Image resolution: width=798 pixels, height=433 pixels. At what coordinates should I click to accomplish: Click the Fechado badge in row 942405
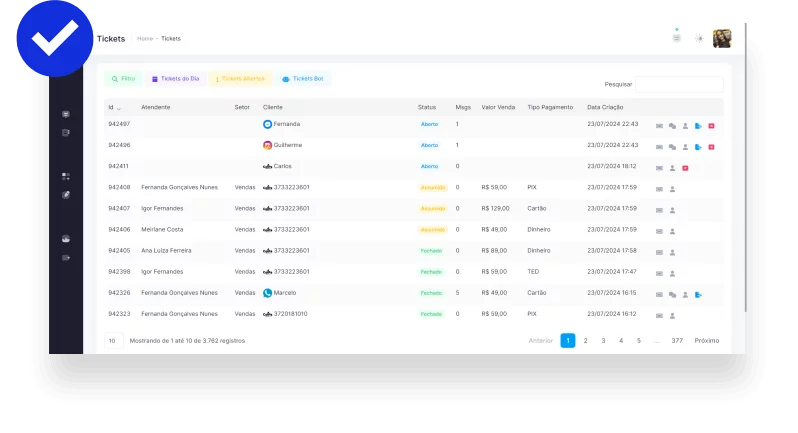(x=431, y=251)
